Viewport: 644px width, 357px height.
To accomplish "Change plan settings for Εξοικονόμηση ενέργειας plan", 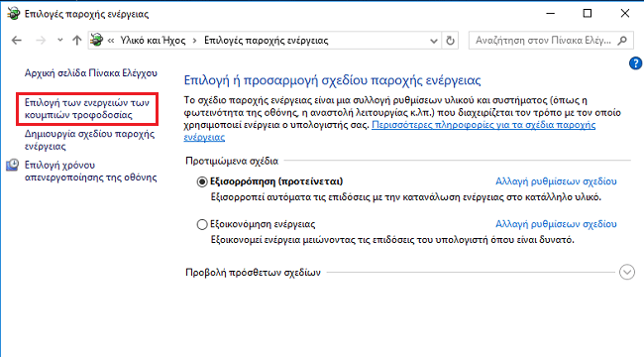I will coord(556,224).
